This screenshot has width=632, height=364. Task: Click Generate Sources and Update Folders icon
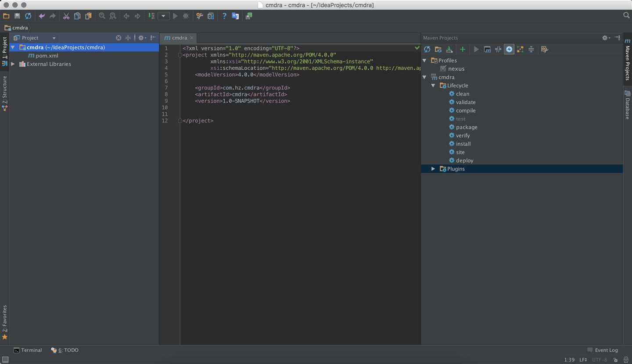(x=438, y=50)
